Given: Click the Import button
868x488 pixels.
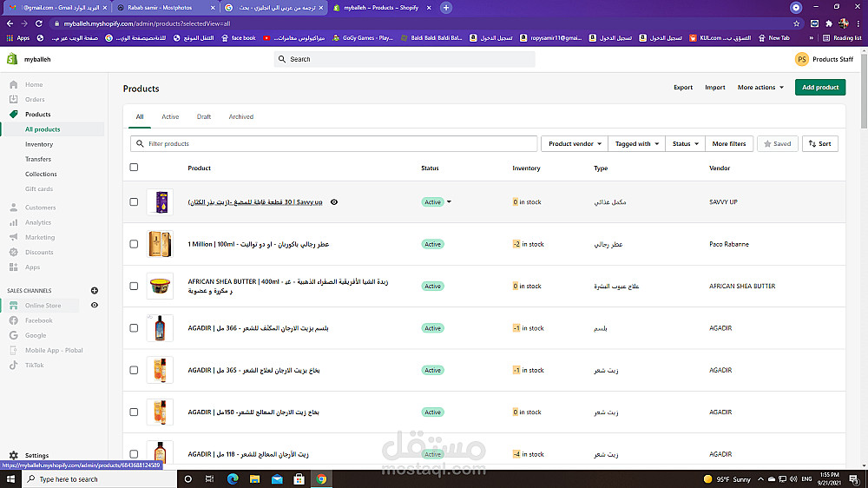Looking at the screenshot, I should point(714,88).
